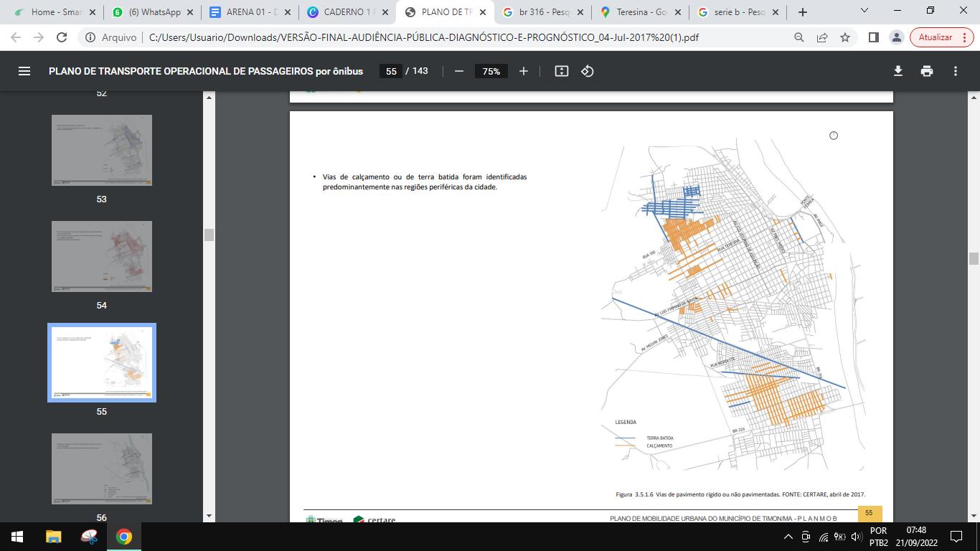This screenshot has width=980, height=551.
Task: Download the PDF file
Action: [x=897, y=71]
